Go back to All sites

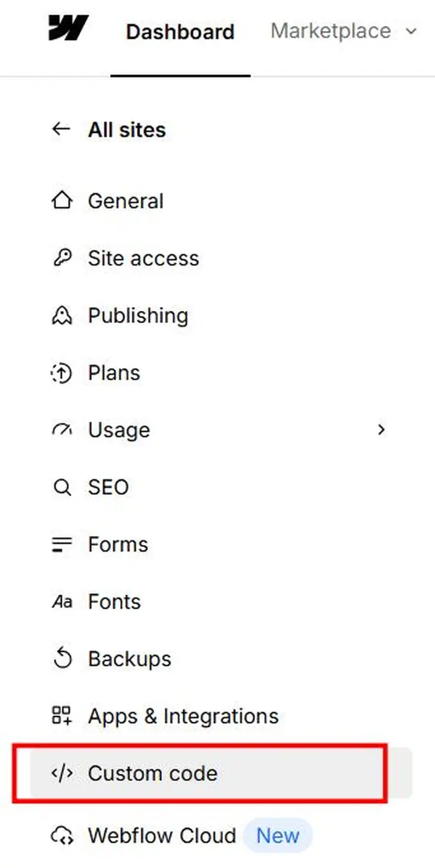127,130
